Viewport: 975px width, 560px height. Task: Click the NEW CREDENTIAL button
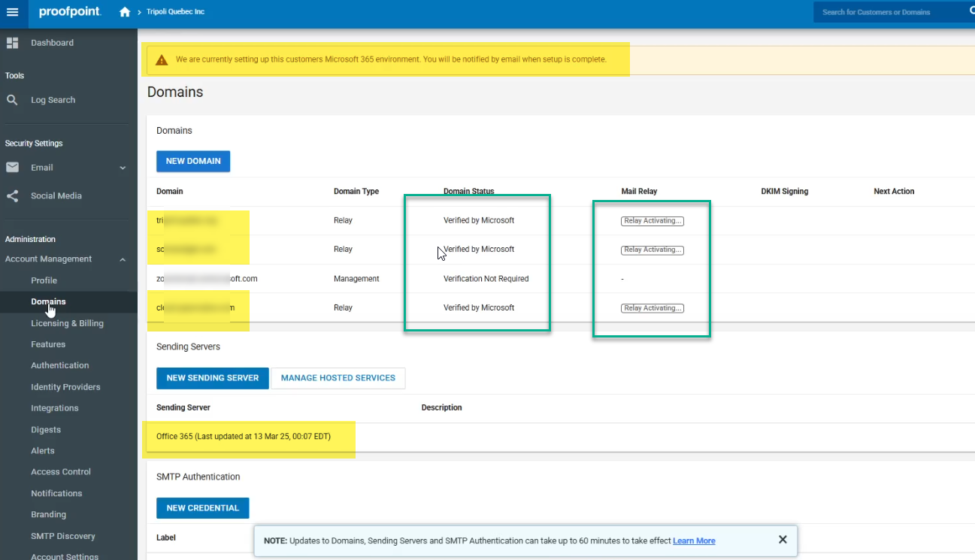[x=203, y=508]
